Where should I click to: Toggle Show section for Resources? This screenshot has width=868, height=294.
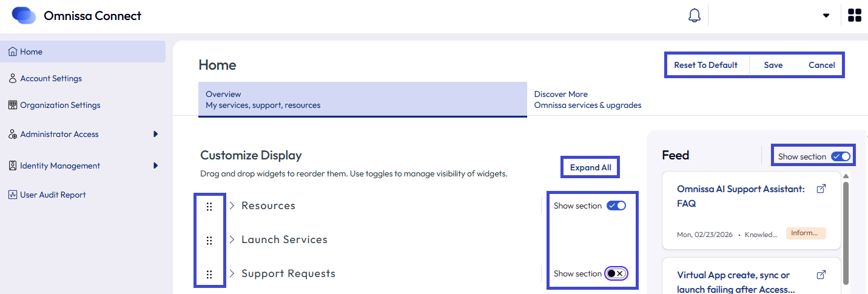(x=616, y=205)
